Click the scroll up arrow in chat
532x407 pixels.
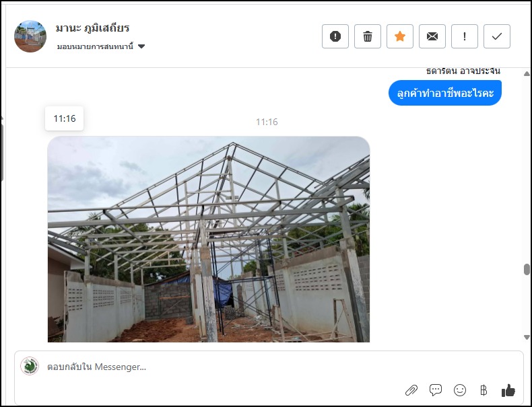(527, 73)
